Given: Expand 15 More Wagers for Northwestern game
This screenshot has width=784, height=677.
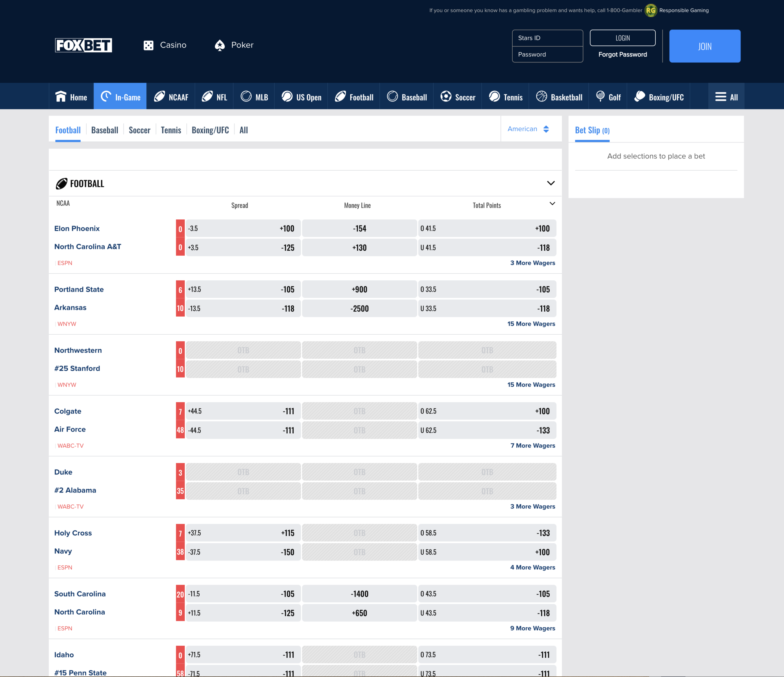Looking at the screenshot, I should (x=531, y=385).
